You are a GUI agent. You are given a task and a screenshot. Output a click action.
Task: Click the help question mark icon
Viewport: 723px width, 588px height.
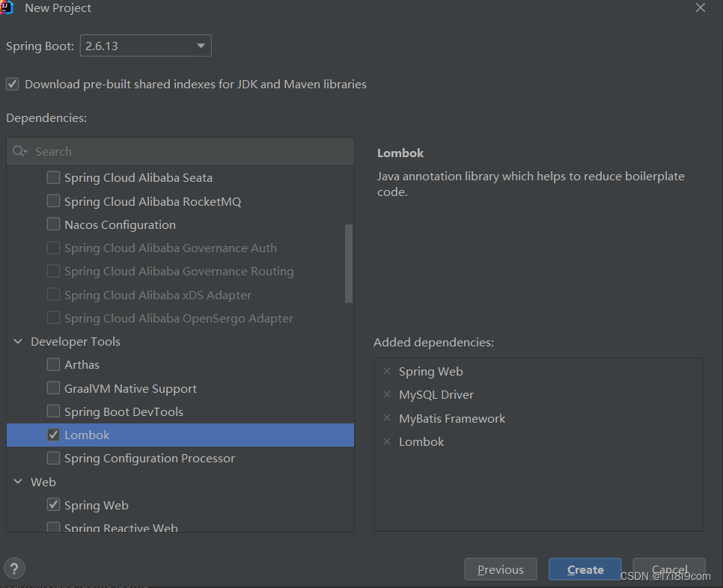[x=14, y=569]
